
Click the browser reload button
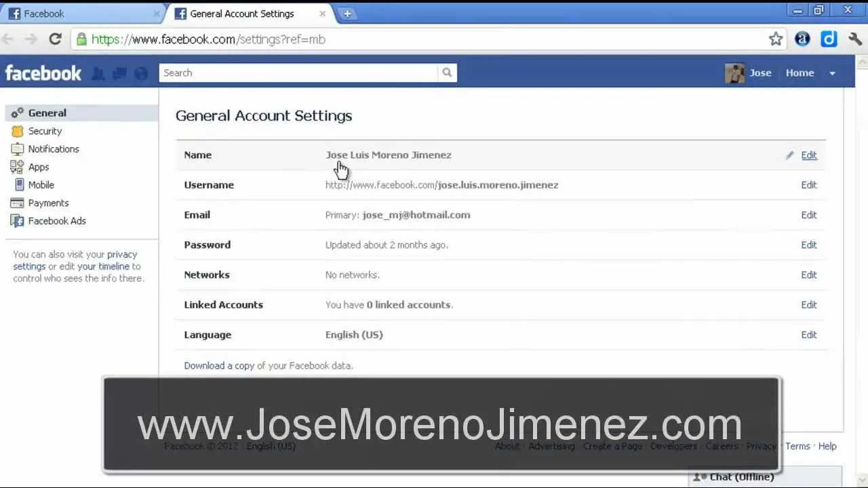[56, 39]
